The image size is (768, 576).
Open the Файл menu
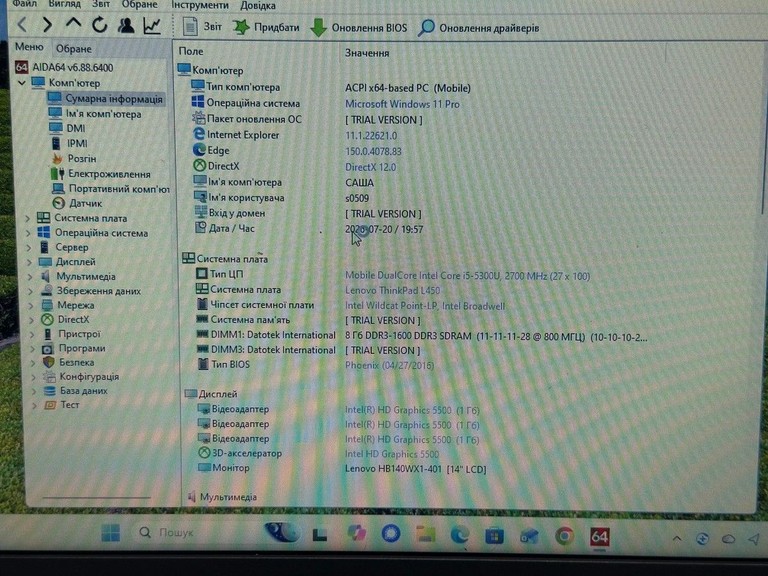click(24, 4)
